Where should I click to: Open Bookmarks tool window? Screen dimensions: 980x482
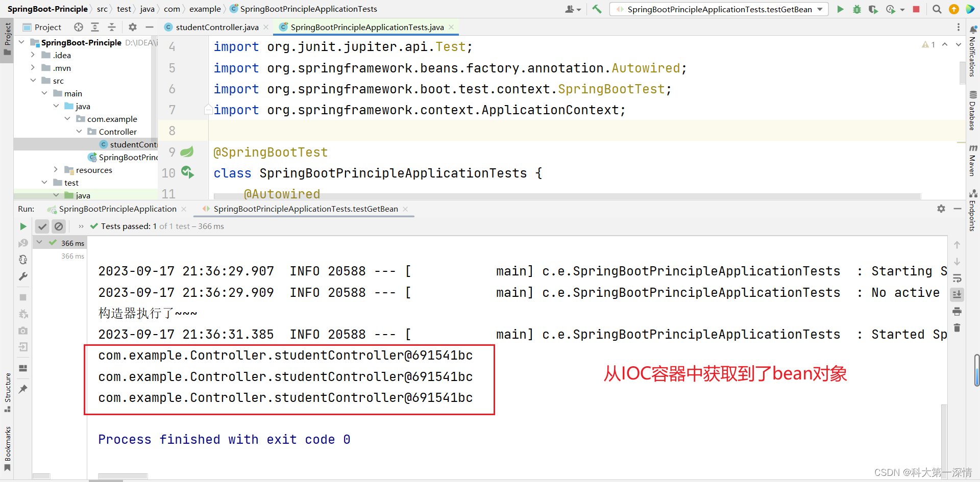[x=8, y=449]
